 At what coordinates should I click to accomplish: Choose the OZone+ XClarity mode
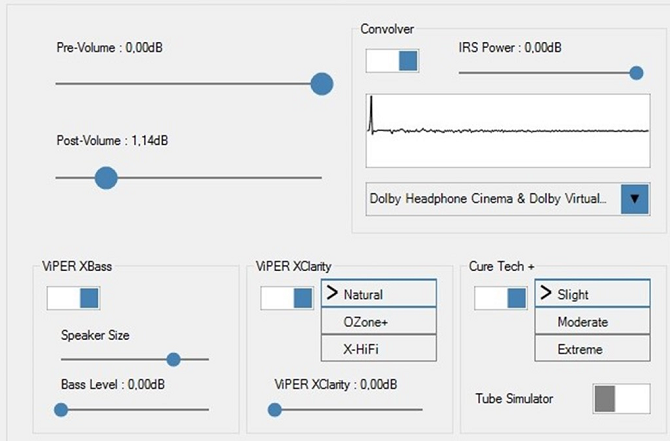pos(379,321)
